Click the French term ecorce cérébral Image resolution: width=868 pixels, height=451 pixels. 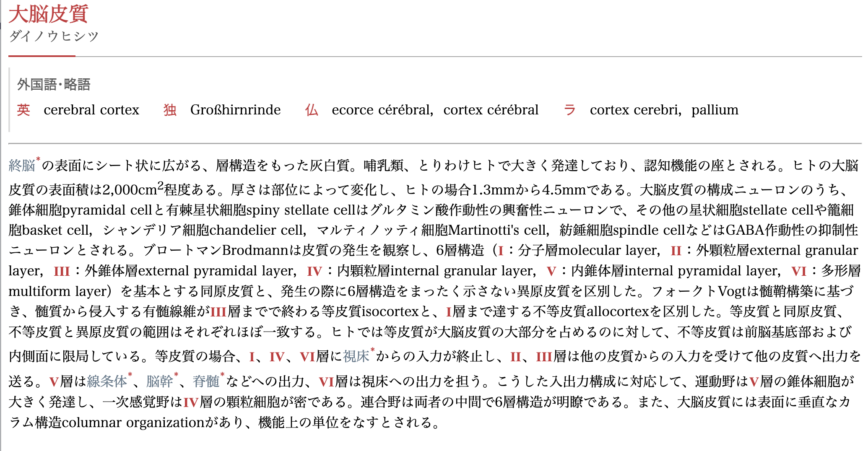[382, 110]
